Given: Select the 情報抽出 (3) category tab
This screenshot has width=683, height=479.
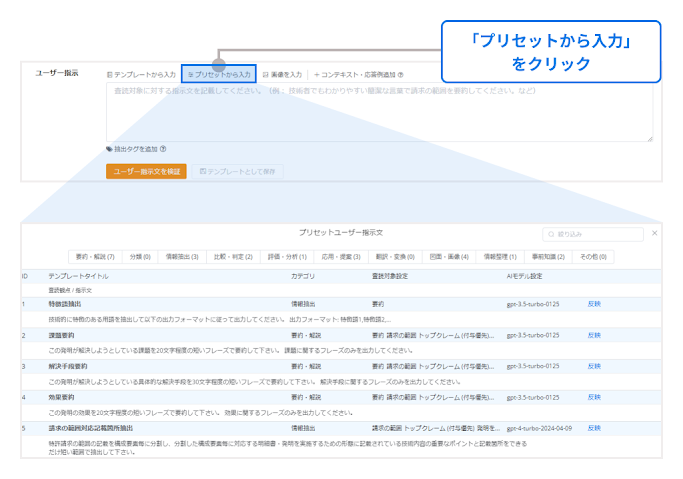Looking at the screenshot, I should [184, 256].
